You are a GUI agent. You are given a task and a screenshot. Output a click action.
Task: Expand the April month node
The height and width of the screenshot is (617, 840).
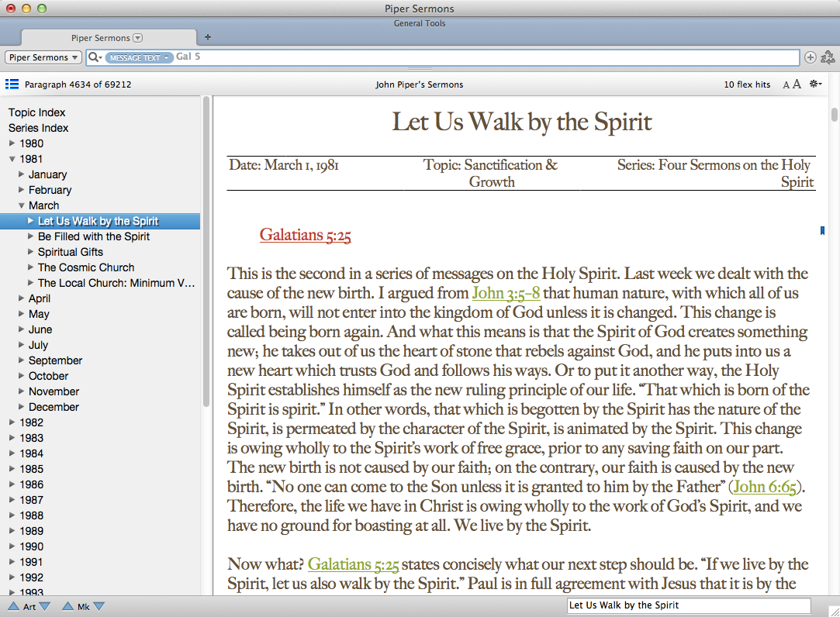[22, 298]
